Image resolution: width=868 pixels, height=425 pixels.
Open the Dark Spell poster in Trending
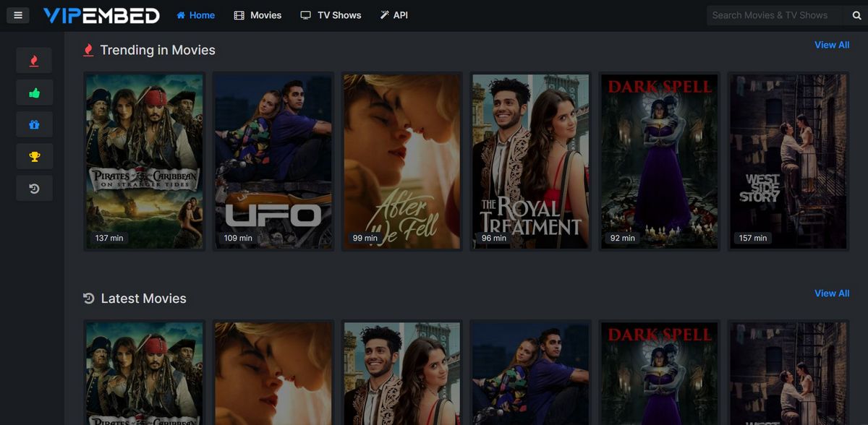point(660,161)
